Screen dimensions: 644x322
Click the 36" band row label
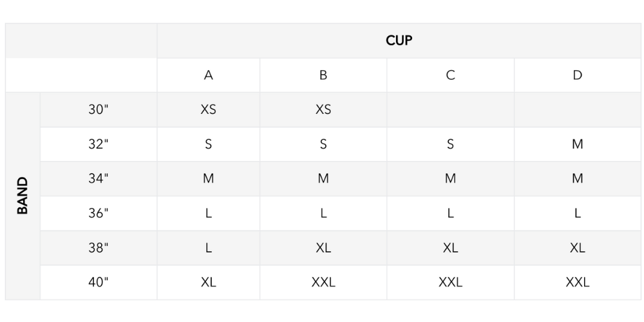(98, 213)
